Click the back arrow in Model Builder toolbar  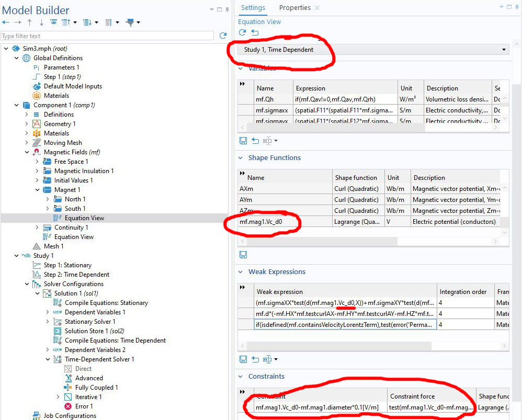point(6,22)
